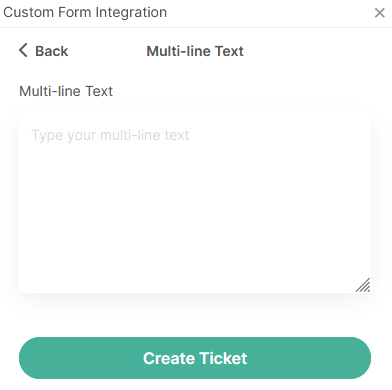Focus the multi-line text area
392x390 pixels.
(195, 202)
